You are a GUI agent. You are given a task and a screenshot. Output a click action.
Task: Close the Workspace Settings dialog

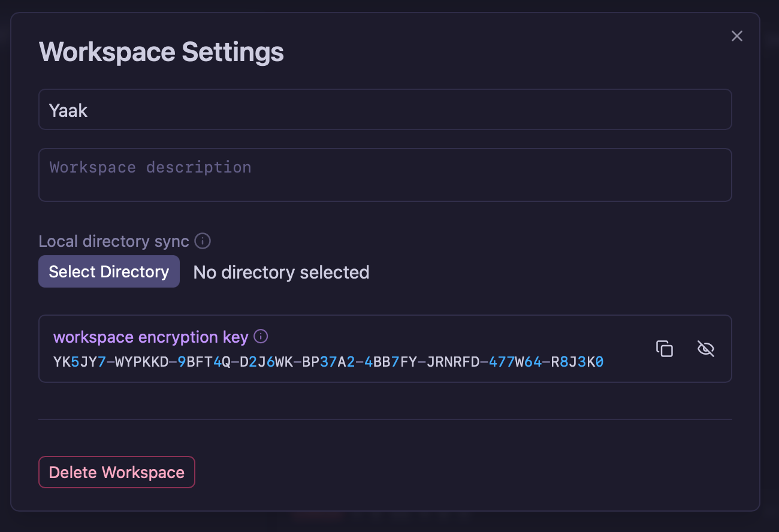pos(736,36)
